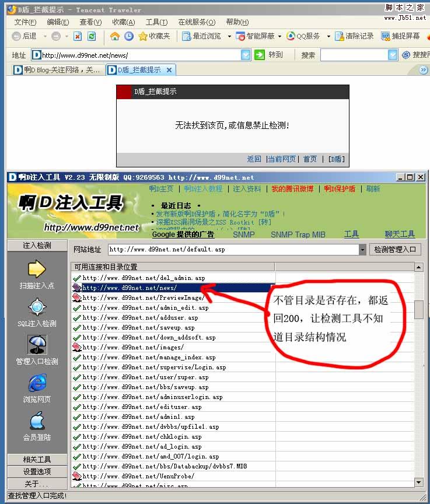
Task: Click Smart block (智能屏蔽) icon
Action: point(240,36)
